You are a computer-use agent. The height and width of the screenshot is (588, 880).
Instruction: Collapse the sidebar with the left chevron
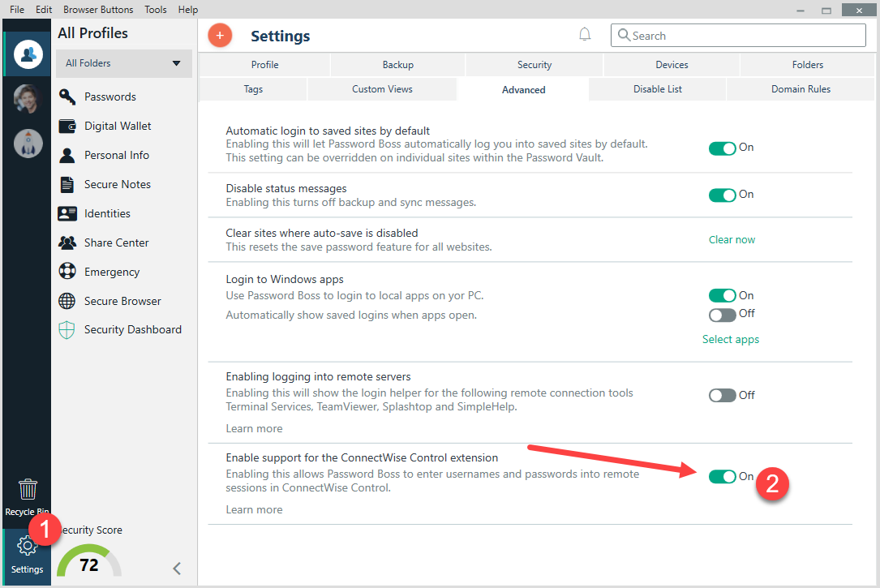click(x=177, y=569)
